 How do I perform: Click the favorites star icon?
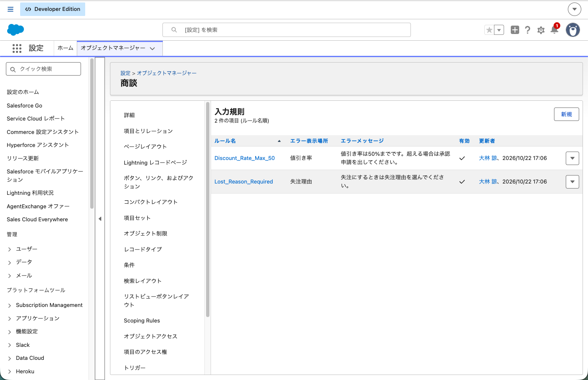pyautogui.click(x=489, y=30)
